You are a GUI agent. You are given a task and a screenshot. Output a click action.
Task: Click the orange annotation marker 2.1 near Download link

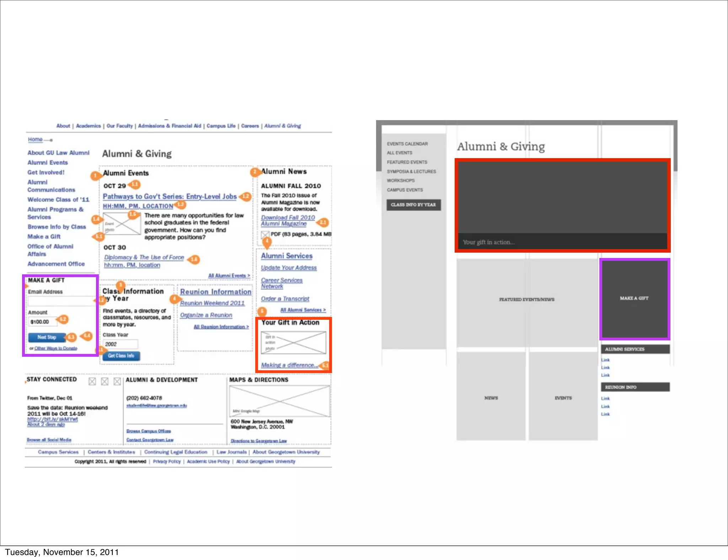323,222
